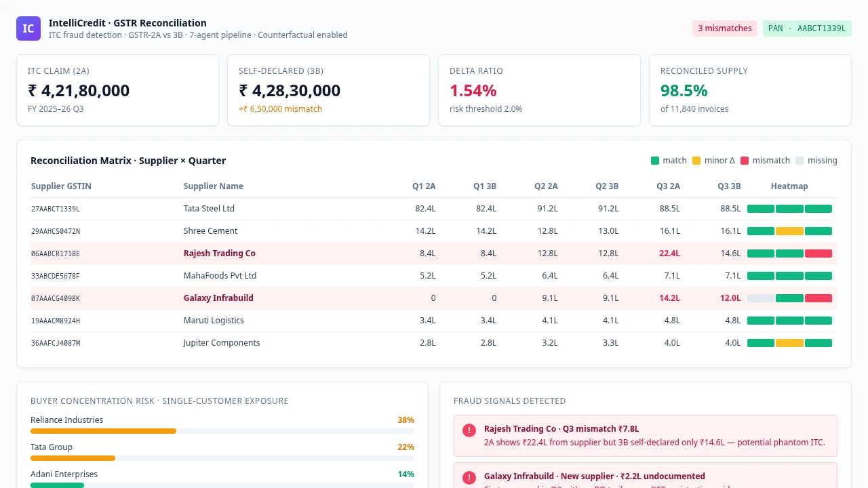The width and height of the screenshot is (868, 488).
Task: Open the ITC Claim (2A) card
Action: pyautogui.click(x=118, y=90)
